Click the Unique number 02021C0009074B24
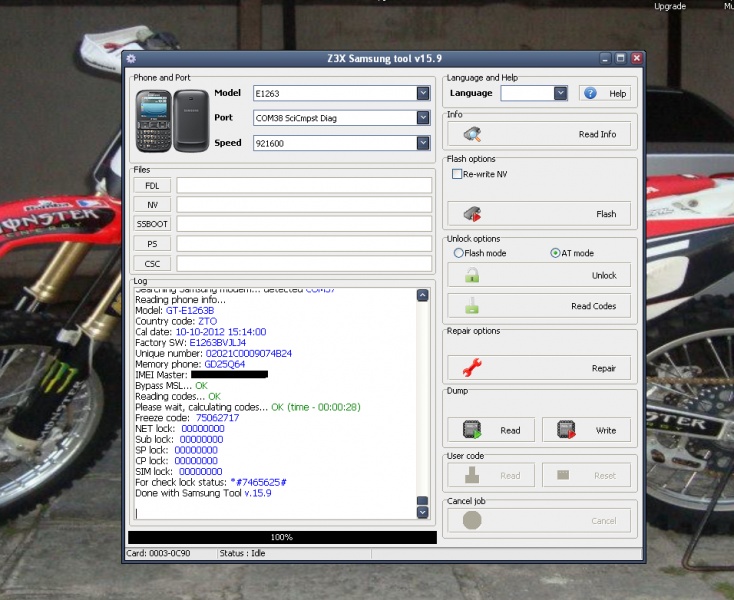The width and height of the screenshot is (734, 600). point(249,353)
